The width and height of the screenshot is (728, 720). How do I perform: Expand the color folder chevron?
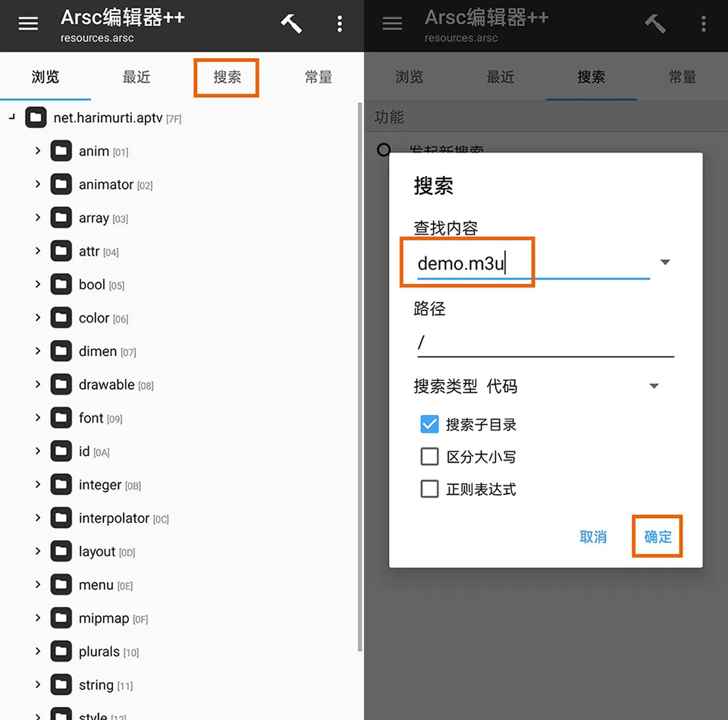[38, 318]
